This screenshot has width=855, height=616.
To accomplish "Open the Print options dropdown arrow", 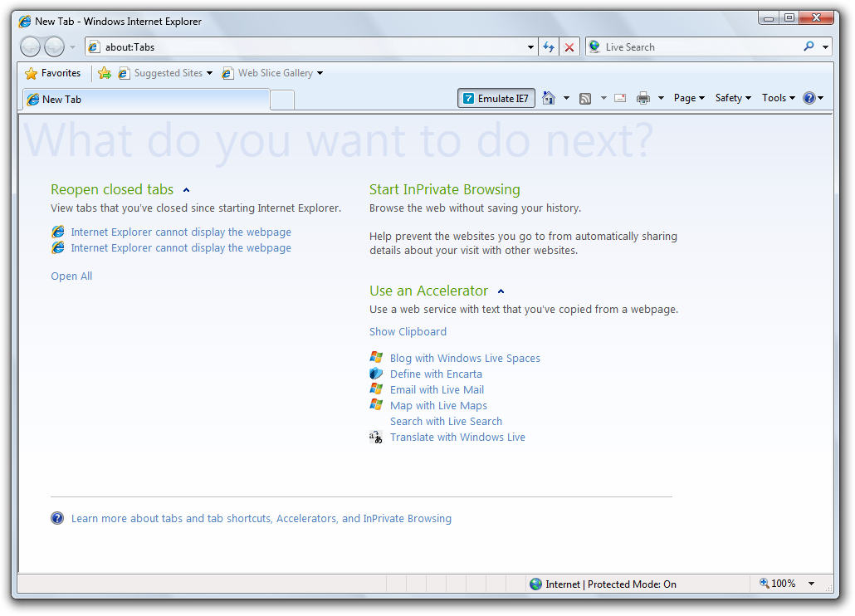I will pos(661,98).
